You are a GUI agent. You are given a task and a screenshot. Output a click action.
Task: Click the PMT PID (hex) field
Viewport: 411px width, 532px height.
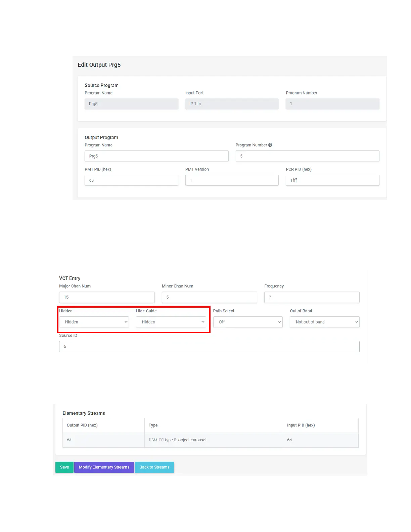tap(131, 180)
